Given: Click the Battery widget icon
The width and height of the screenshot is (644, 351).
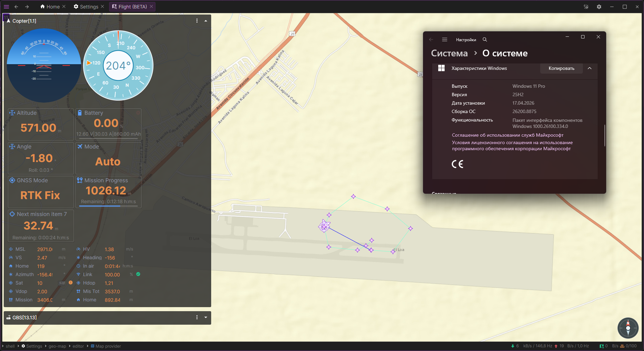Looking at the screenshot, I should point(80,113).
